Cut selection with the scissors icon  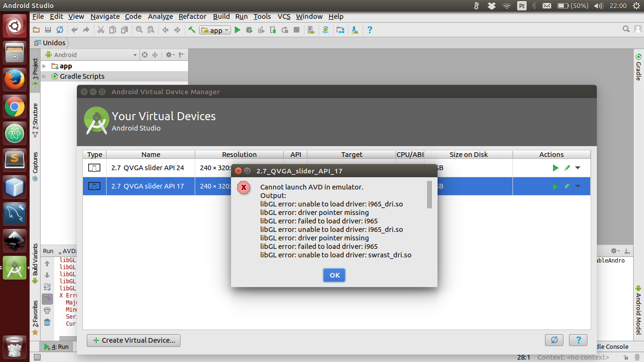click(100, 30)
